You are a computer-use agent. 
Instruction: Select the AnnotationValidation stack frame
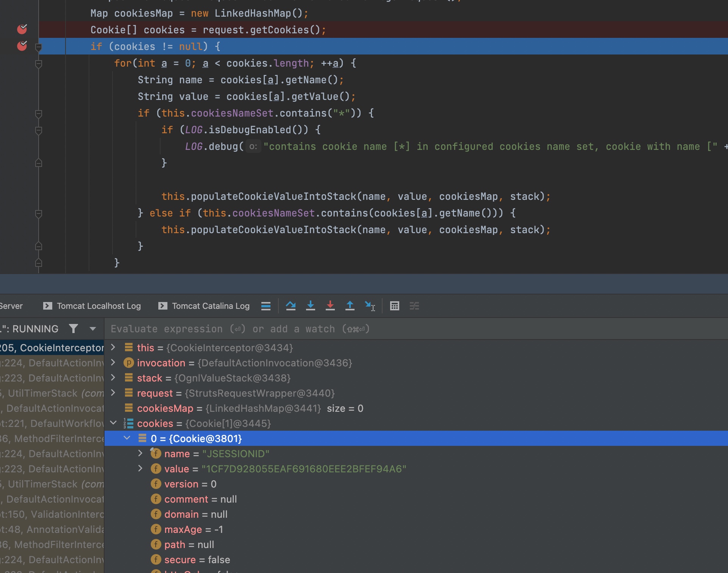52,529
